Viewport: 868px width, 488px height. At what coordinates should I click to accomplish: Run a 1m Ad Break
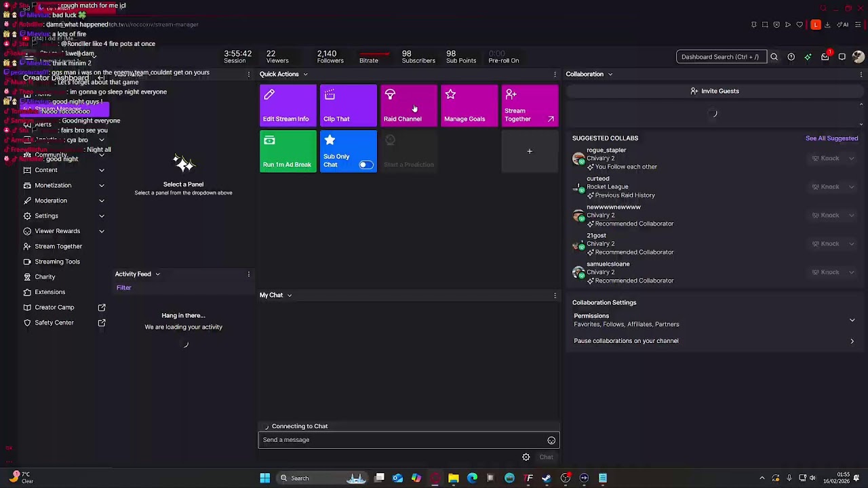288,151
